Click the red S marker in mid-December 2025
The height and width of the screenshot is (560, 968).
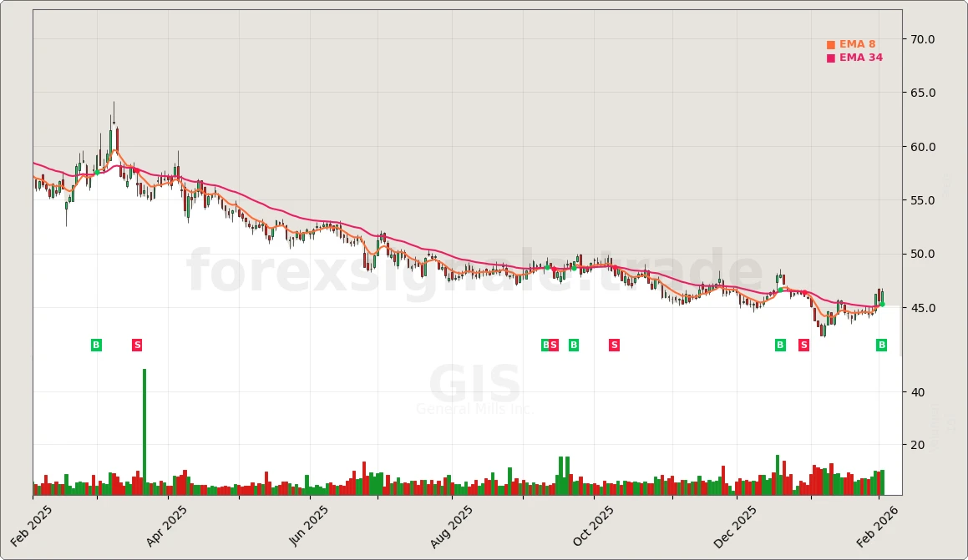pos(803,345)
